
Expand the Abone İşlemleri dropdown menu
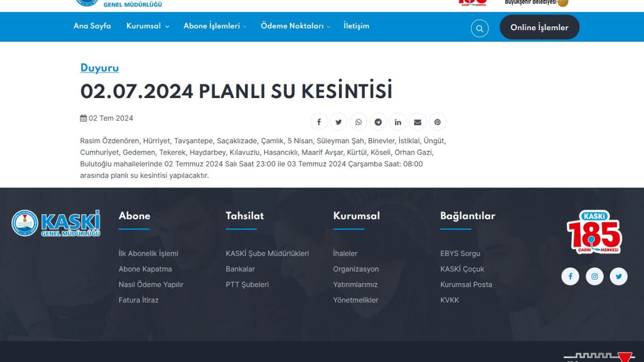click(215, 26)
